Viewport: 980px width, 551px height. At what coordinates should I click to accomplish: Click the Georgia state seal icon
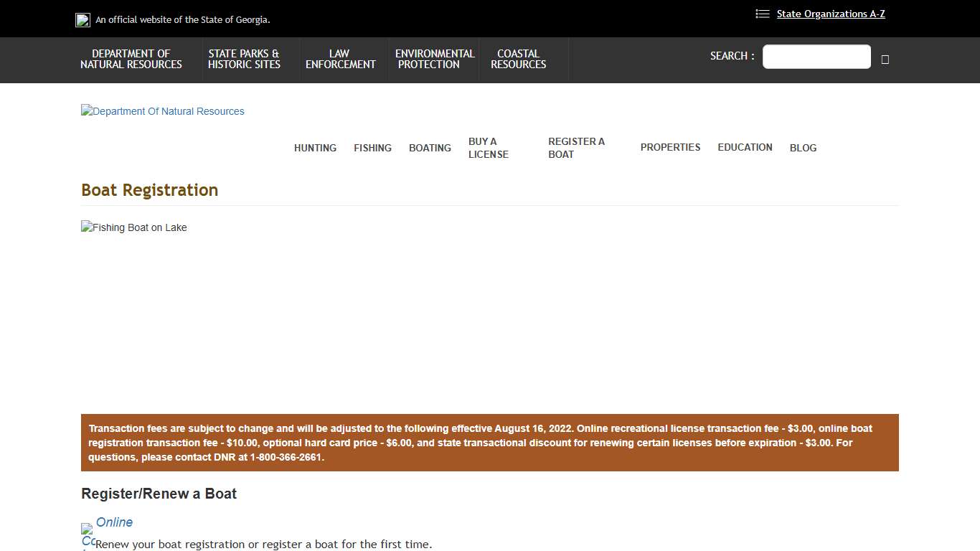point(83,20)
